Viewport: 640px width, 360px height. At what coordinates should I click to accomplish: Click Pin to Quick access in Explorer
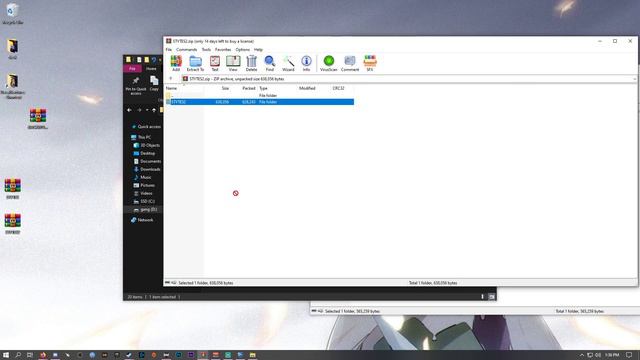tap(136, 86)
